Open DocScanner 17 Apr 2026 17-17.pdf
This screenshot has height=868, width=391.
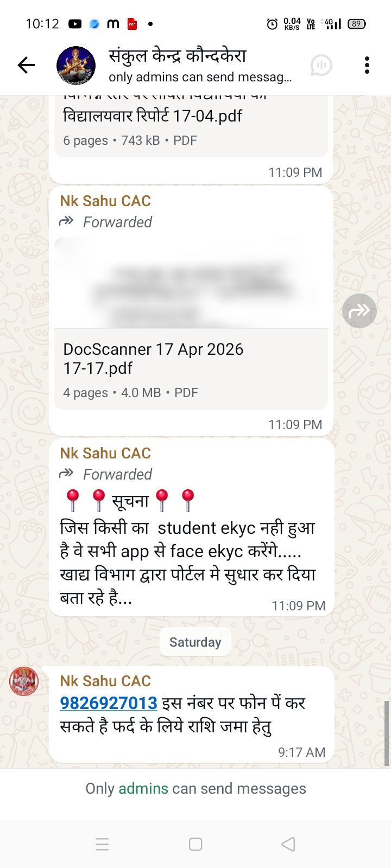(x=191, y=369)
